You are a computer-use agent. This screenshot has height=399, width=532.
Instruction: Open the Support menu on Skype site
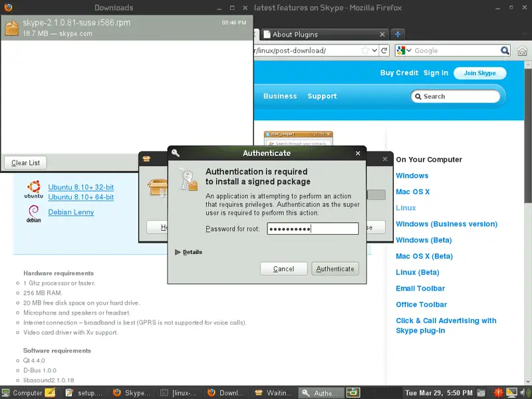pos(322,96)
